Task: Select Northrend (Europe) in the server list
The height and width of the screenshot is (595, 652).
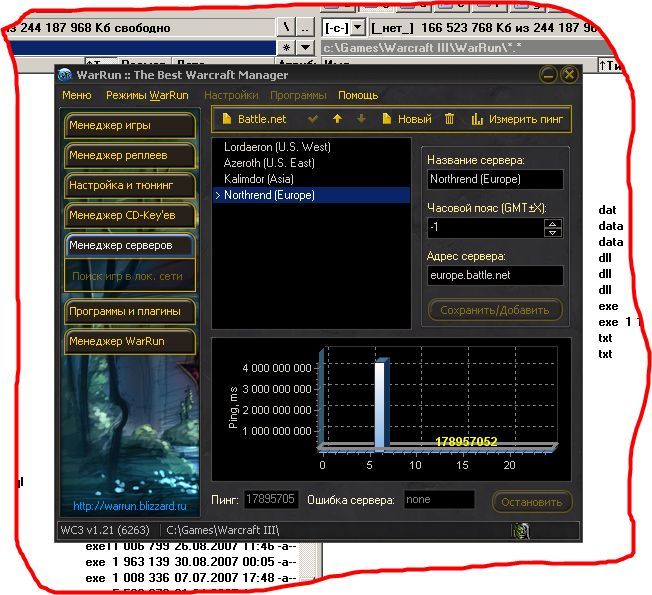Action: click(x=311, y=195)
